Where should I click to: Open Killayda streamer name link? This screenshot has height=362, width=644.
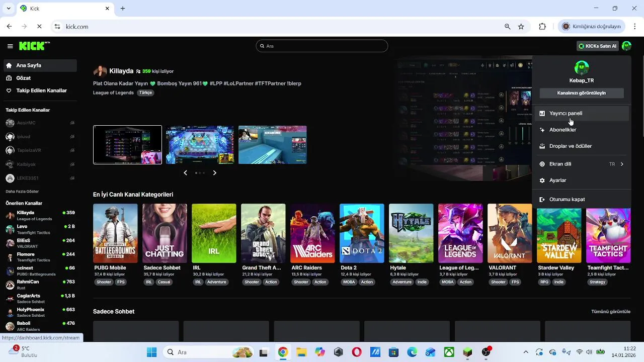point(121,71)
